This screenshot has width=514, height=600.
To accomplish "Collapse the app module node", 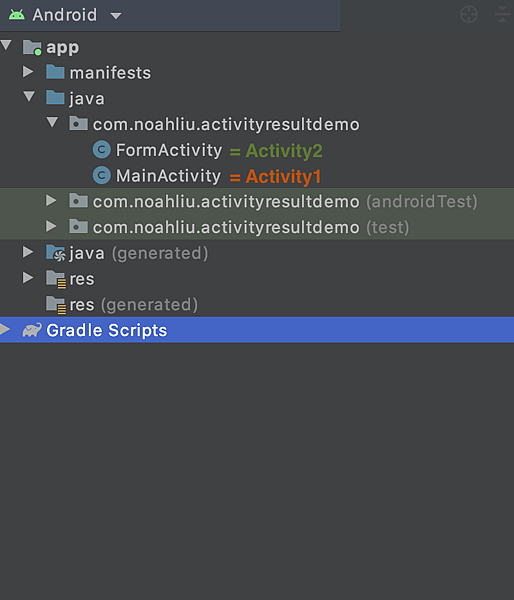I will [6, 46].
